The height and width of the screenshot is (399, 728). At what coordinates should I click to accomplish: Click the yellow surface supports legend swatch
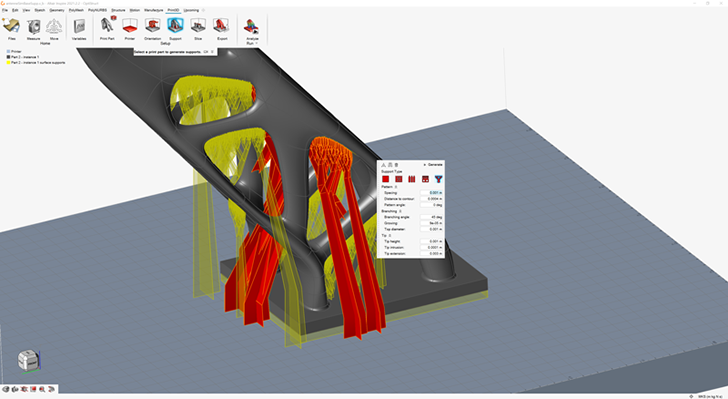click(x=8, y=62)
